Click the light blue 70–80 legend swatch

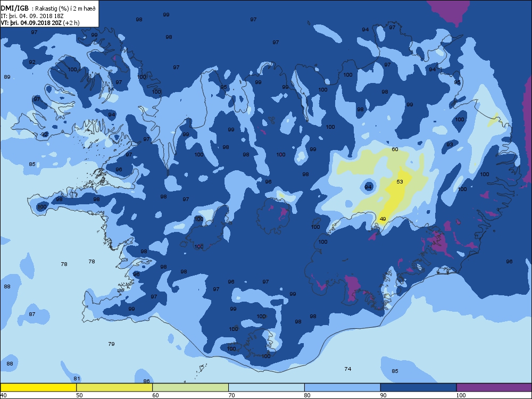267,387
